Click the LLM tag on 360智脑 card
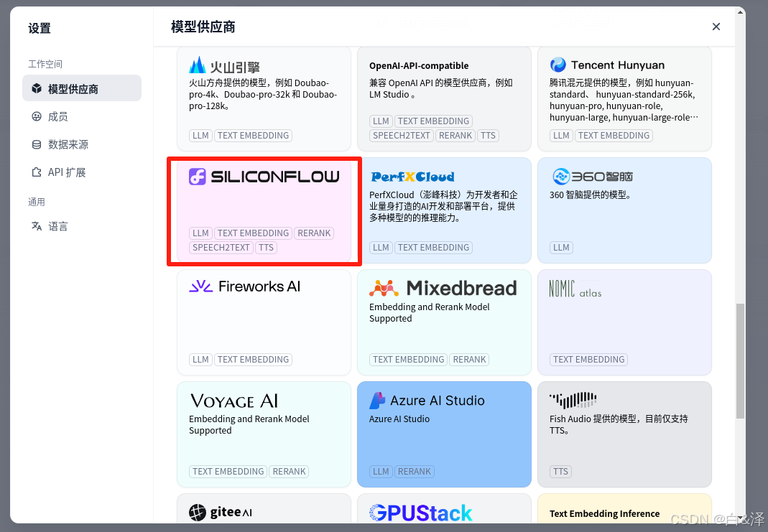The height and width of the screenshot is (532, 768). point(561,248)
